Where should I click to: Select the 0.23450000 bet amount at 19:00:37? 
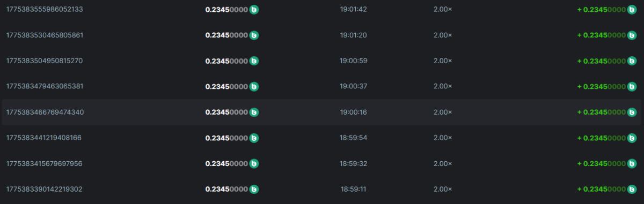(x=226, y=87)
